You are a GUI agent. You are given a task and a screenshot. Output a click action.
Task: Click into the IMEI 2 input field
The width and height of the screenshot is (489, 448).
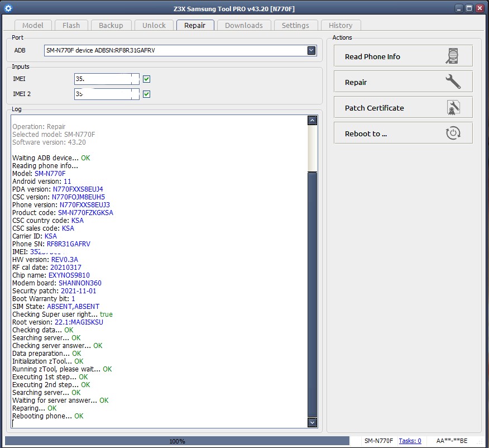click(x=107, y=94)
